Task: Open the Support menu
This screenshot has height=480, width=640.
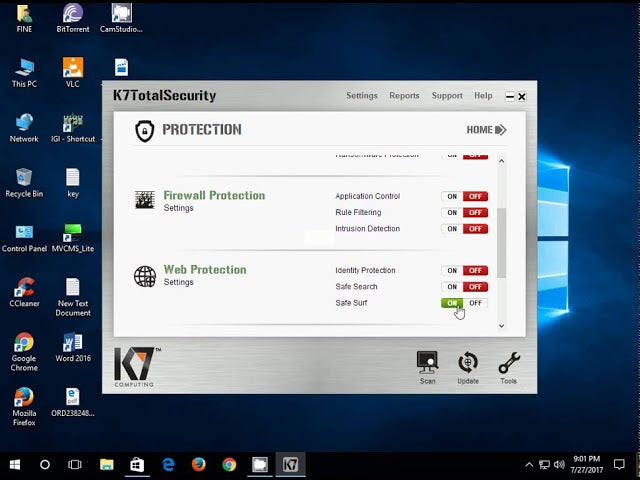Action: click(x=447, y=96)
